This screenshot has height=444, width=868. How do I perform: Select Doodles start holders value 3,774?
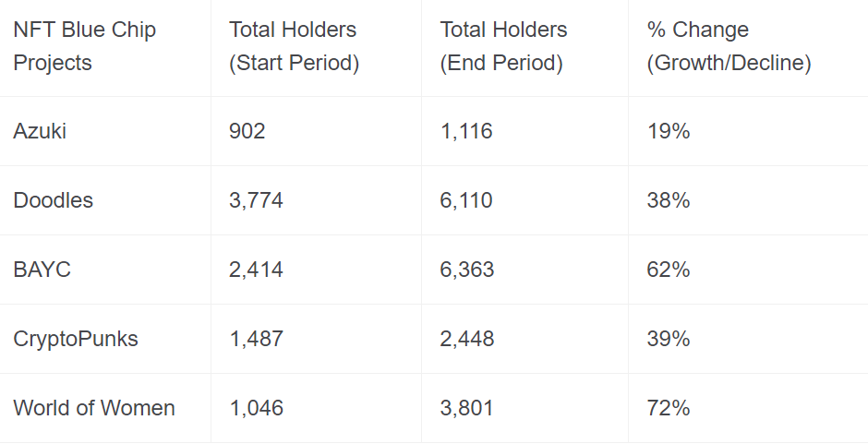[x=256, y=200]
